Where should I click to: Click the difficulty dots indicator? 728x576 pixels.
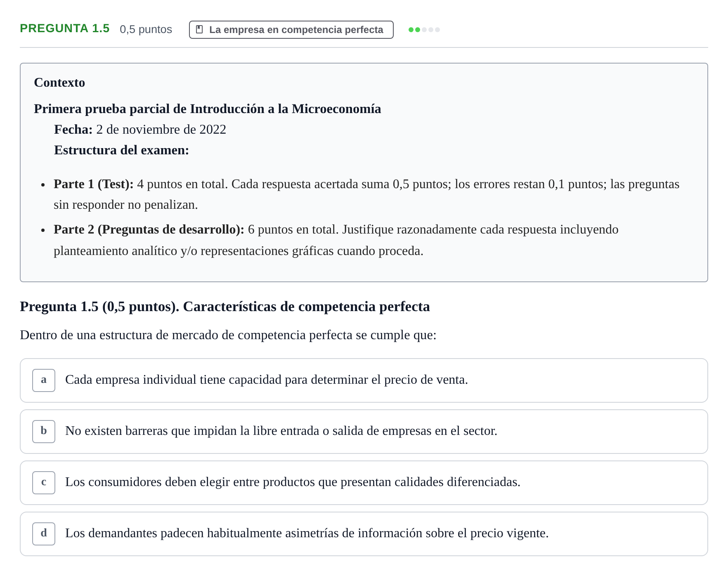[x=424, y=30]
